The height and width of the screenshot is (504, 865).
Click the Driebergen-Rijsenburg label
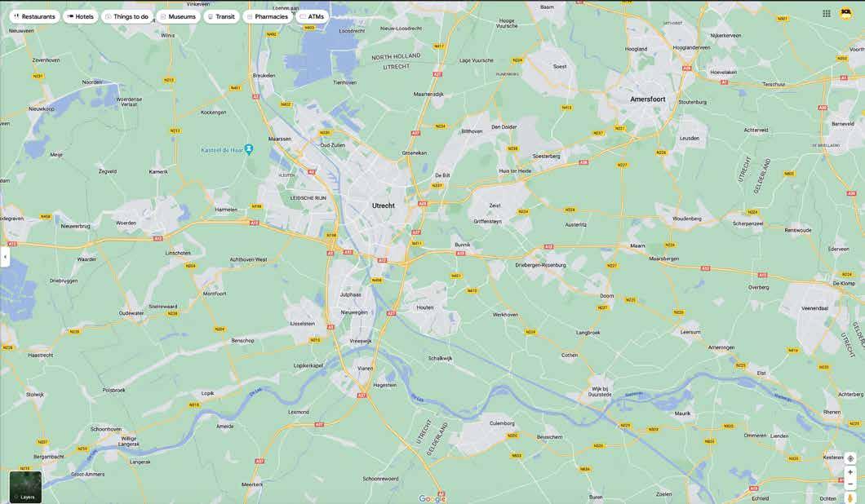pyautogui.click(x=540, y=265)
